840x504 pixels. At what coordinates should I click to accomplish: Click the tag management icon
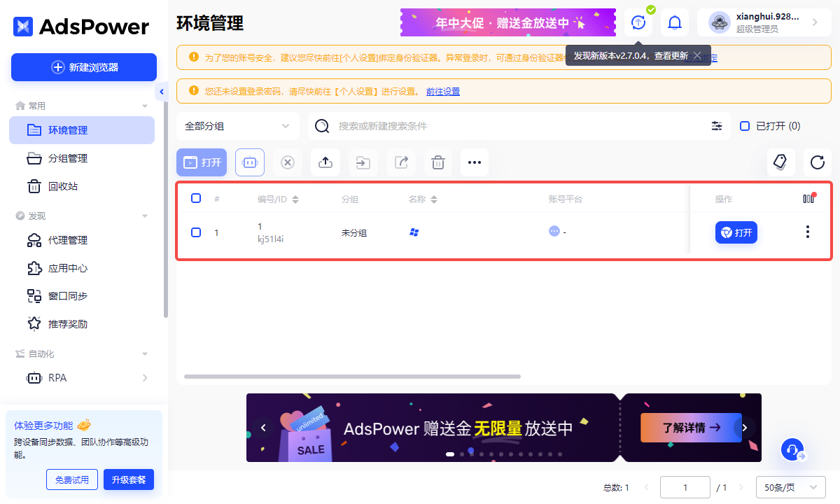(780, 162)
